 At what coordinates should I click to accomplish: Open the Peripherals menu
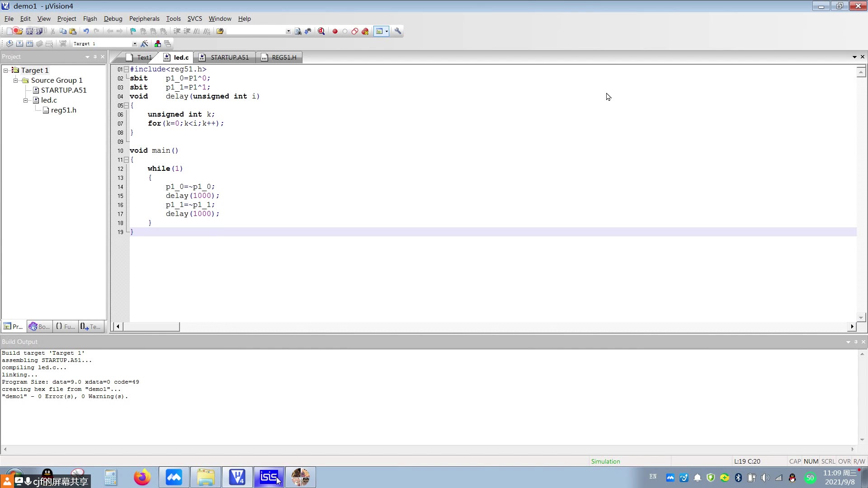point(144,19)
